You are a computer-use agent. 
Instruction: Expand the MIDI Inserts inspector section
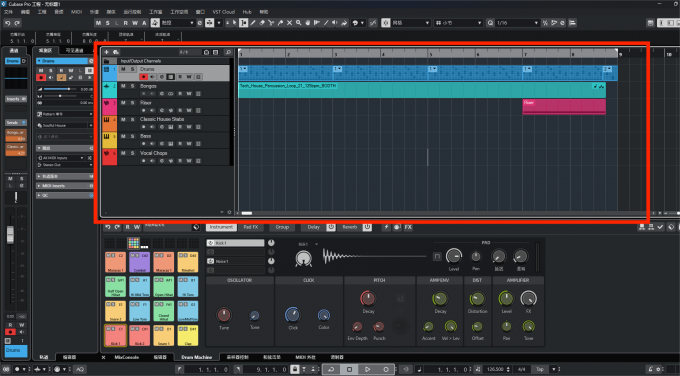[64, 186]
